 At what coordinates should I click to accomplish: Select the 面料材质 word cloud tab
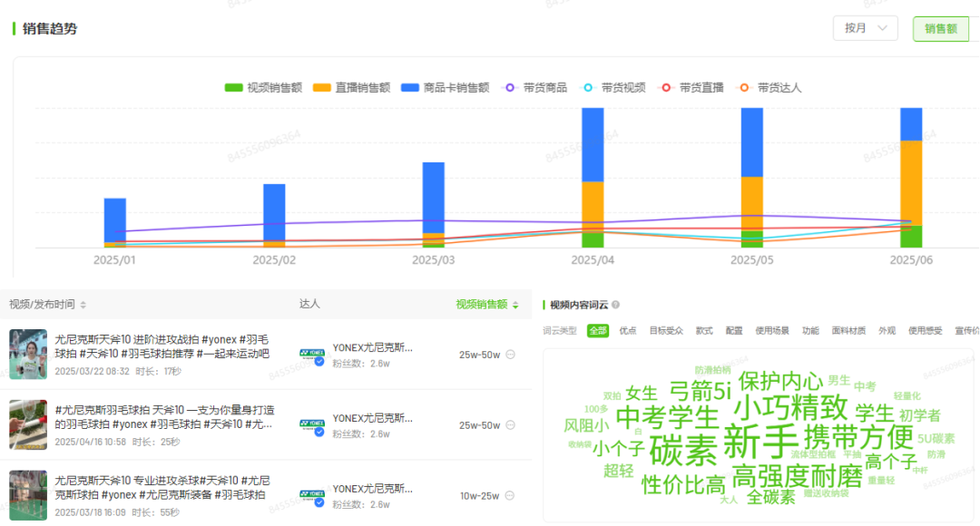click(x=848, y=330)
